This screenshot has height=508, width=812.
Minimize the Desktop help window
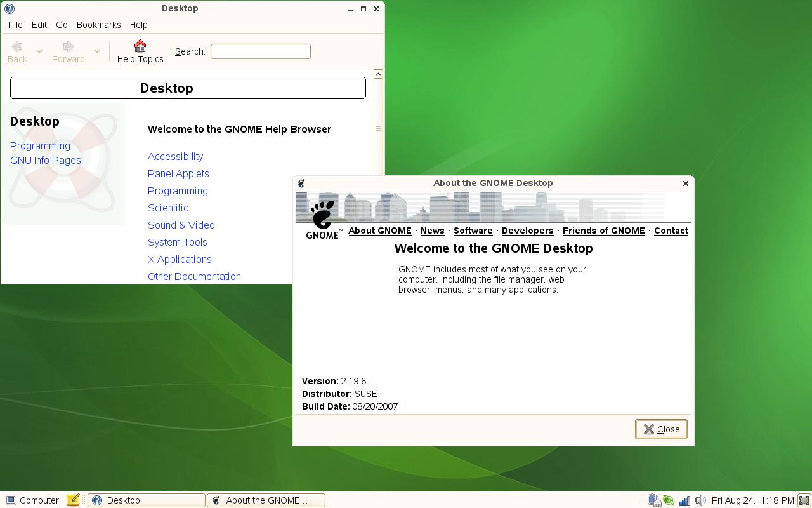click(351, 9)
